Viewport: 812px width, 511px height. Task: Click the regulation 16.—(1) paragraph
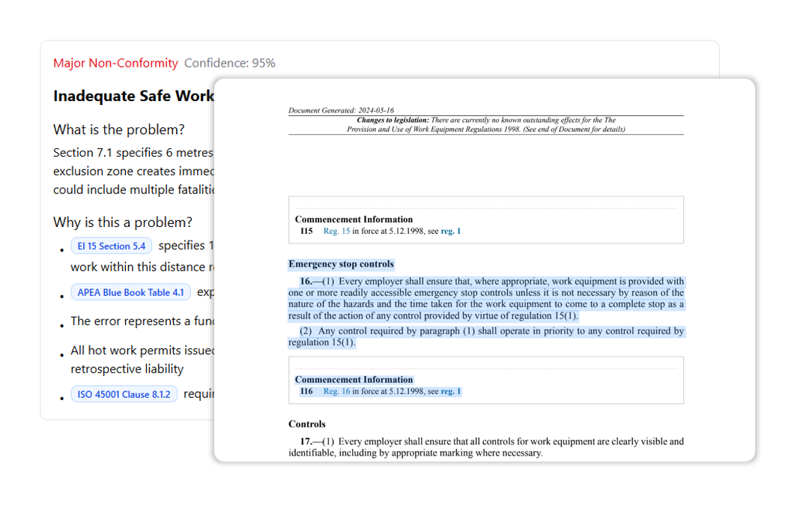tap(486, 299)
